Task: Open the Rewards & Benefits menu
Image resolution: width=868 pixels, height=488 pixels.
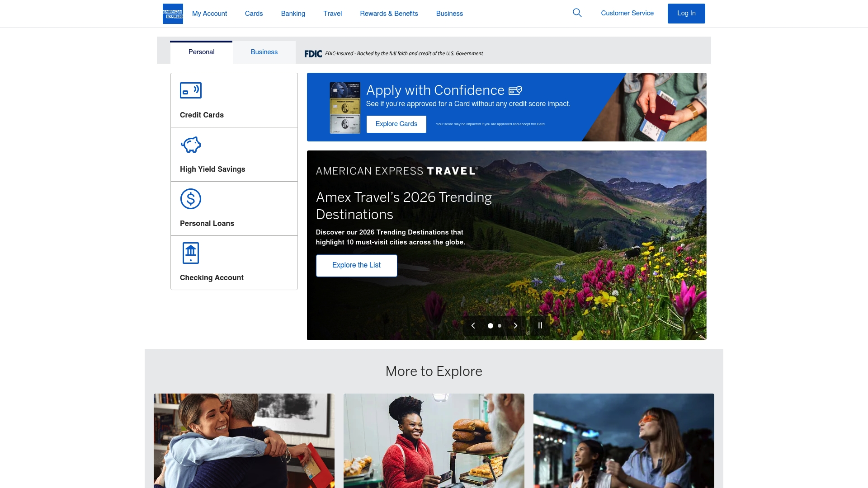Action: click(388, 13)
